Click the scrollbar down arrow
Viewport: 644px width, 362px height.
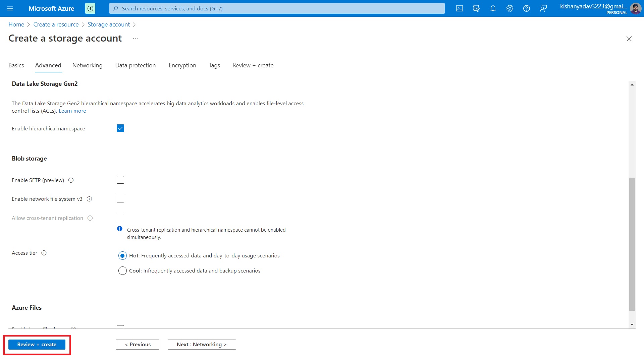pyautogui.click(x=632, y=324)
